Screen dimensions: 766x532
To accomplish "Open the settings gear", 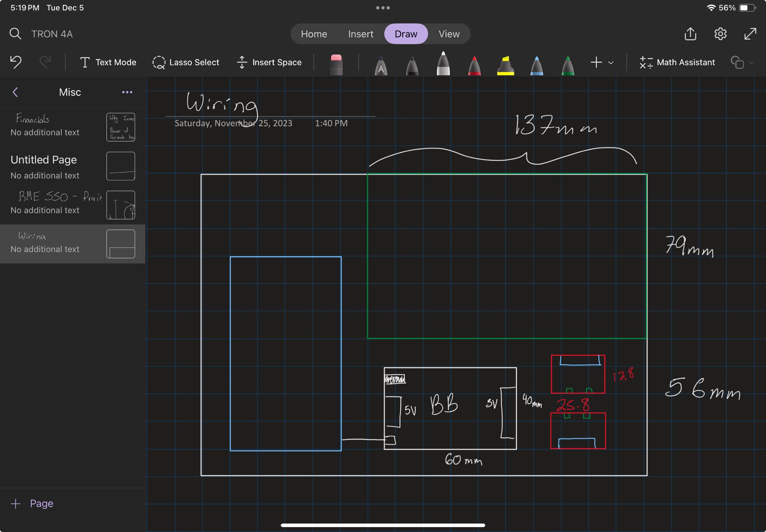I will [720, 34].
